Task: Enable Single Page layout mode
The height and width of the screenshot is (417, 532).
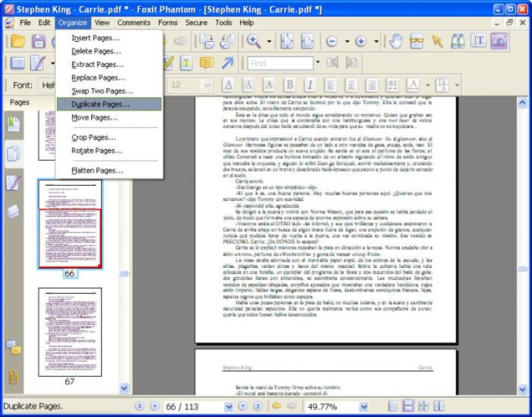Action: tap(393, 406)
